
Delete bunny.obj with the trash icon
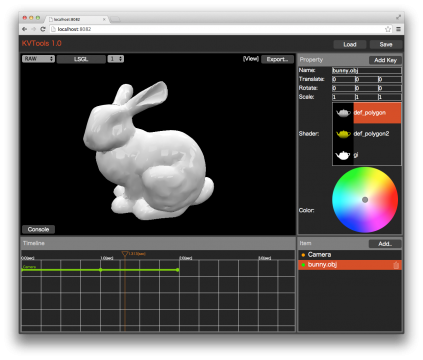coord(396,265)
